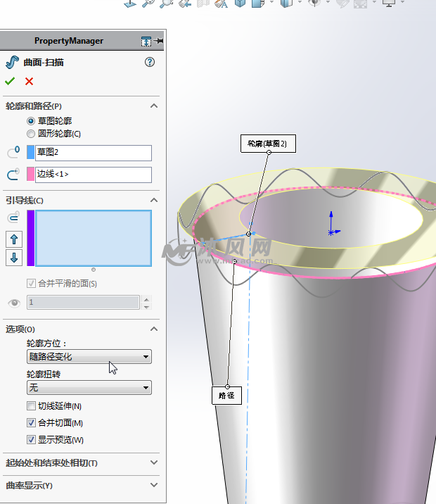
Task: Enable 切线延伸(N) tangent propagation checkbox
Action: [31, 406]
